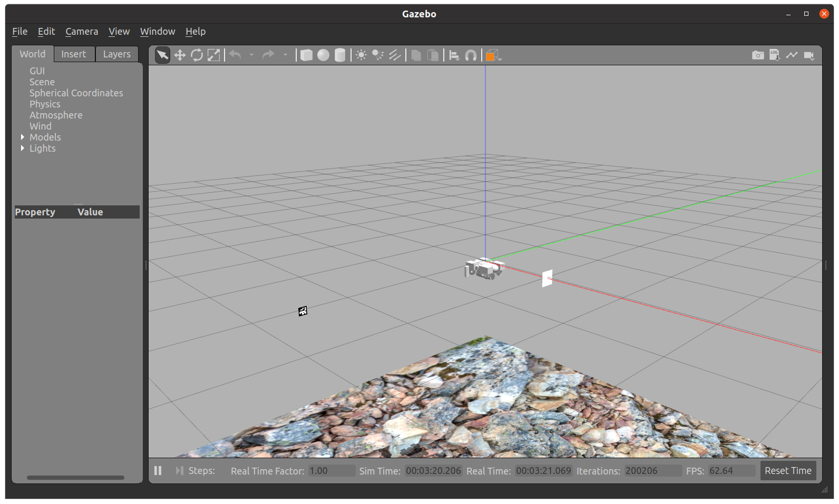Click the Real Time value field

543,470
